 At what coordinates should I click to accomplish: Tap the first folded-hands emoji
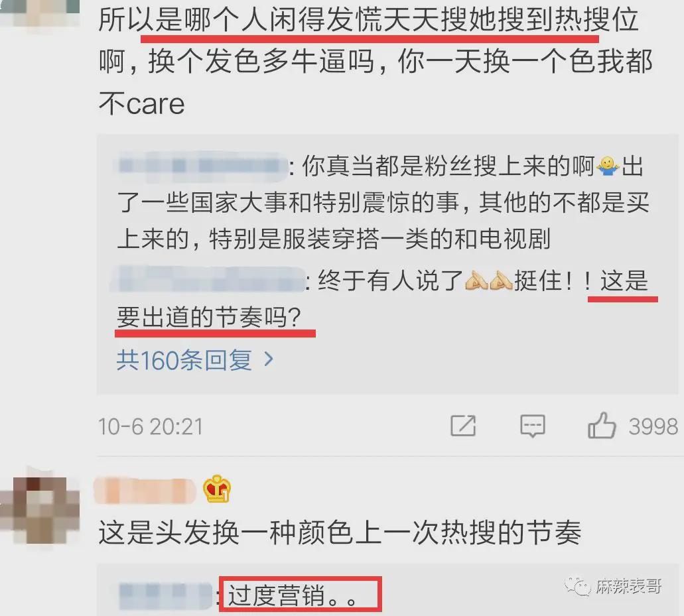(x=476, y=280)
